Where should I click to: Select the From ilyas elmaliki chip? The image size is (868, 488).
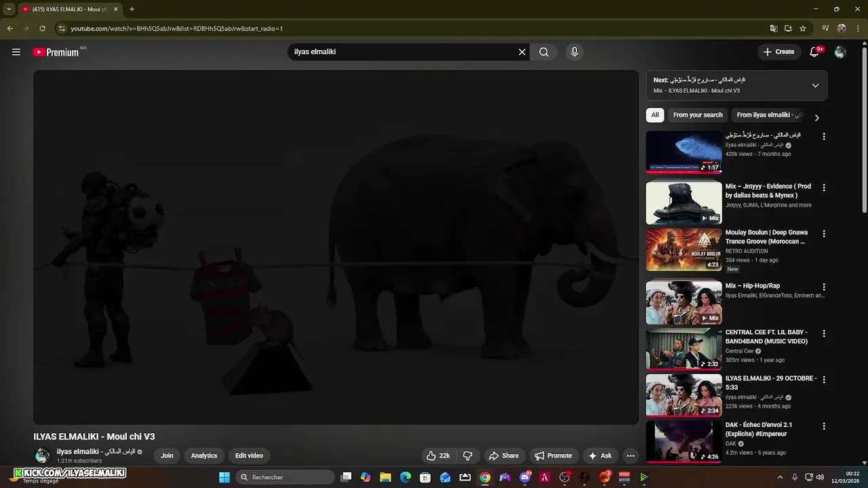(x=769, y=115)
